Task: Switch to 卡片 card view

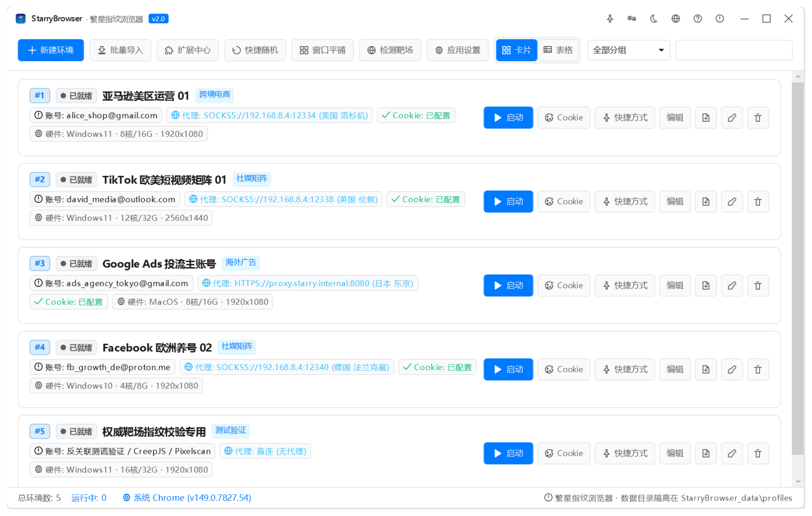Action: pos(516,50)
